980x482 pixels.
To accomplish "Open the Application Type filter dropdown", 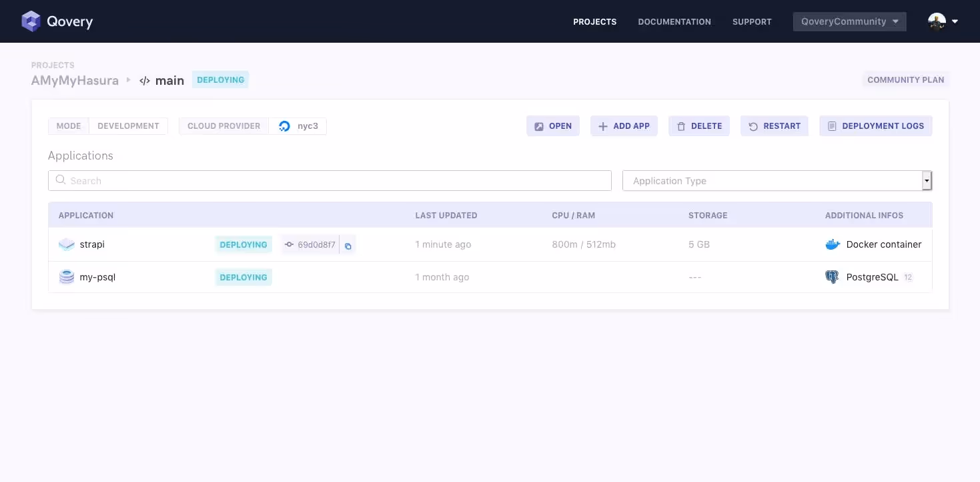I will [777, 181].
